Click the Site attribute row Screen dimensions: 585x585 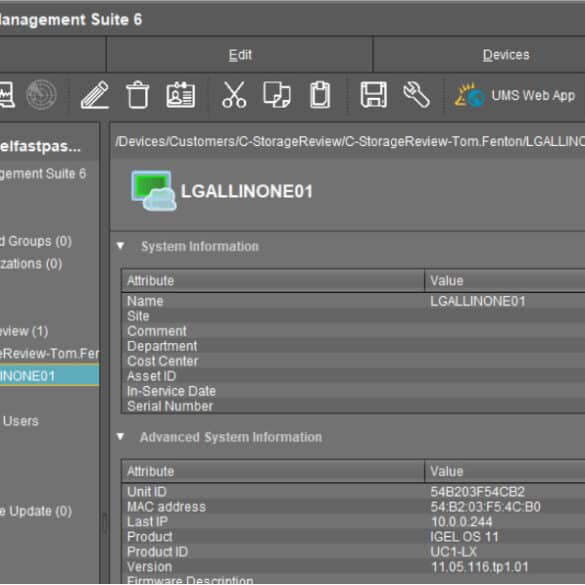(x=353, y=316)
